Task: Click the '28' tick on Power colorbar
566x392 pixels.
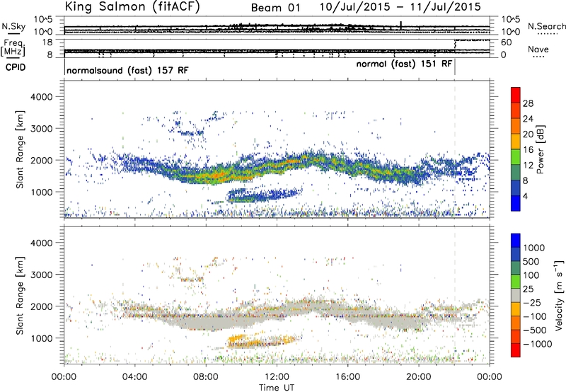Action: tap(528, 103)
